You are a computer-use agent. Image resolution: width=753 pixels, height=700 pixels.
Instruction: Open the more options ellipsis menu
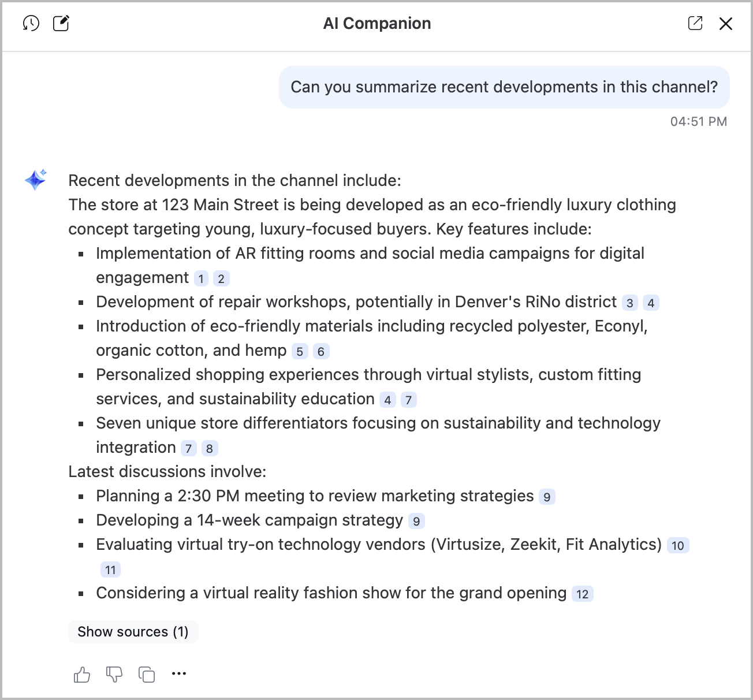pos(179,673)
